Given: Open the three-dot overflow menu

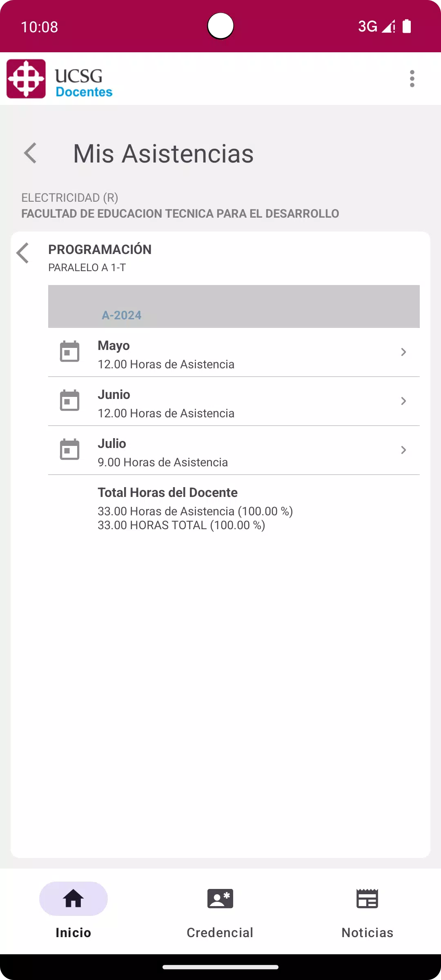Looking at the screenshot, I should pyautogui.click(x=412, y=78).
